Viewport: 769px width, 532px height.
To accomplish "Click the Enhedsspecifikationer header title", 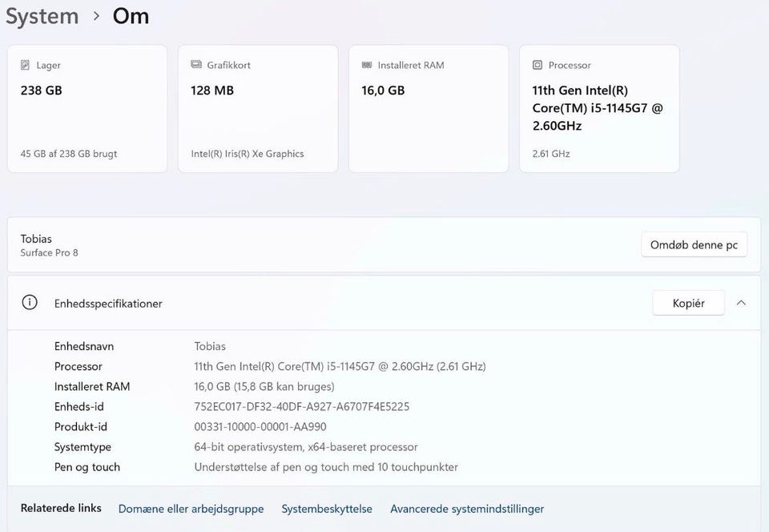I will 108,304.
